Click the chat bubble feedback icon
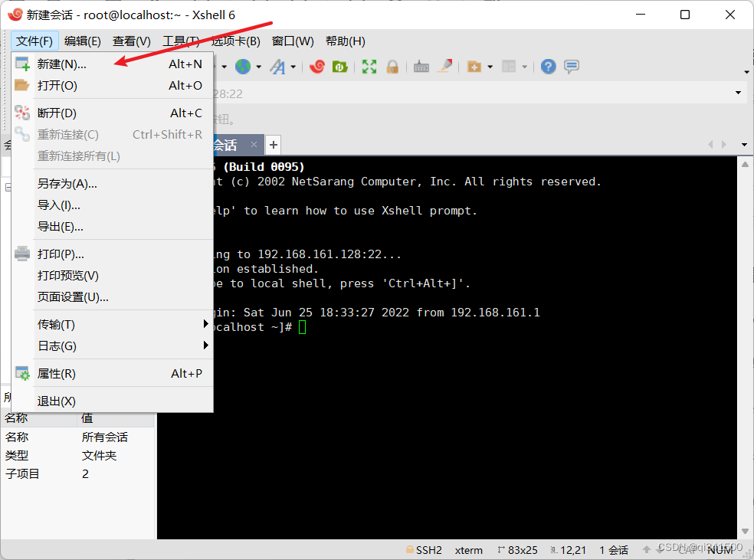Screen dimensions: 754x560 [572, 67]
